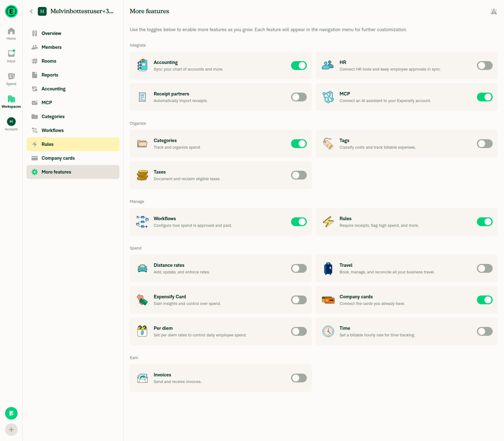Turn off the MCP toggle
The height and width of the screenshot is (441, 504).
coord(485,97)
